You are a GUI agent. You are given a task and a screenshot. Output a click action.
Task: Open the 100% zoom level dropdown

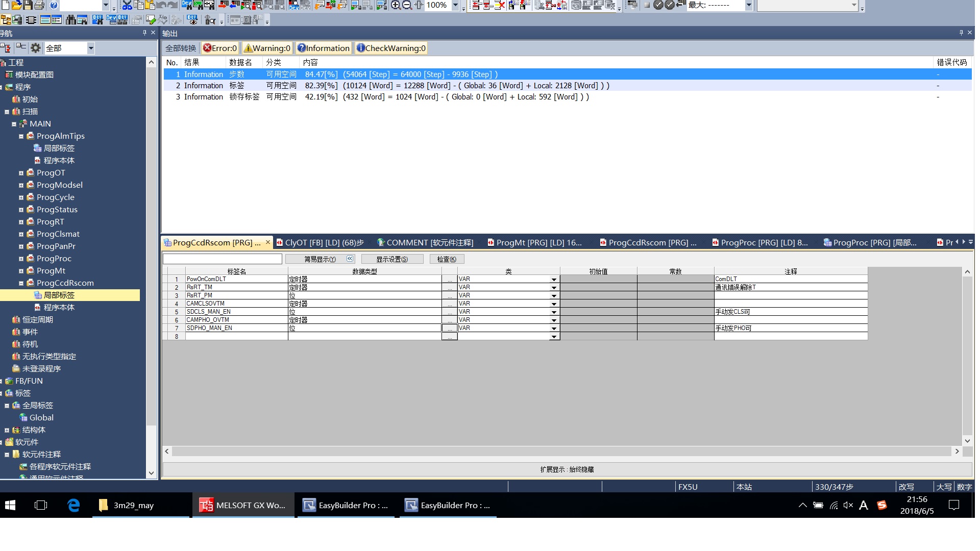(455, 5)
